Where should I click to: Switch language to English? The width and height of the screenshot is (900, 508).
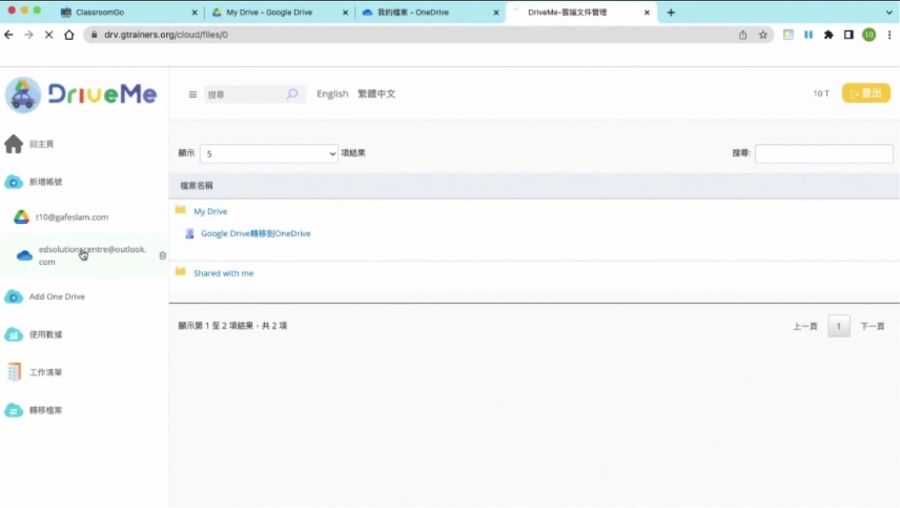click(x=332, y=94)
